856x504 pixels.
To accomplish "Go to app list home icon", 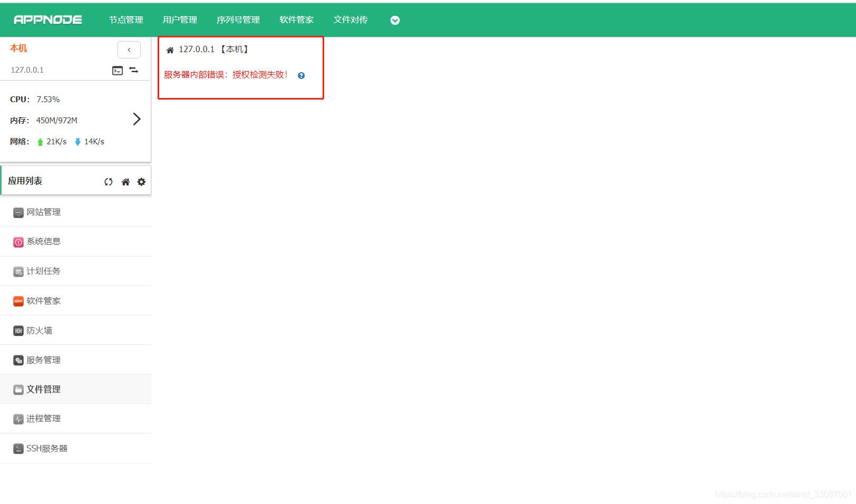I will point(125,182).
